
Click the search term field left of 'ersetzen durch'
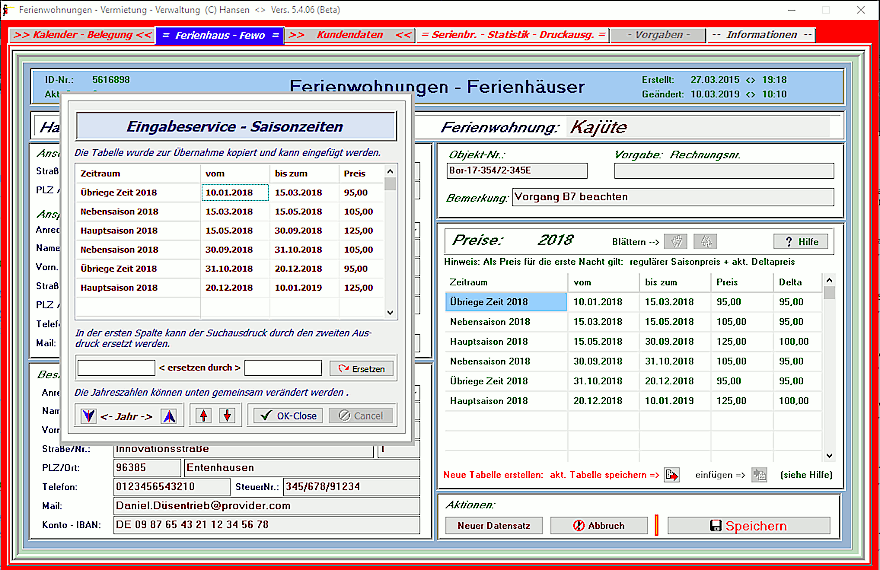[115, 368]
